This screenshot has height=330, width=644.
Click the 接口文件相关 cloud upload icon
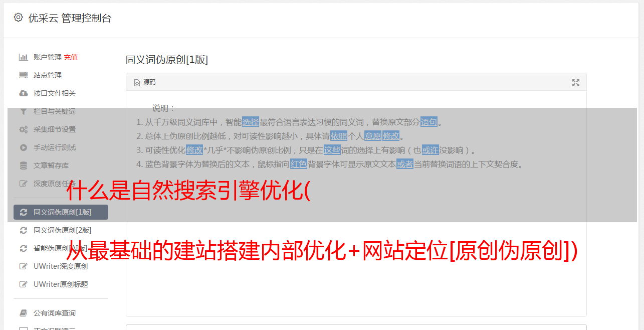pyautogui.click(x=23, y=93)
